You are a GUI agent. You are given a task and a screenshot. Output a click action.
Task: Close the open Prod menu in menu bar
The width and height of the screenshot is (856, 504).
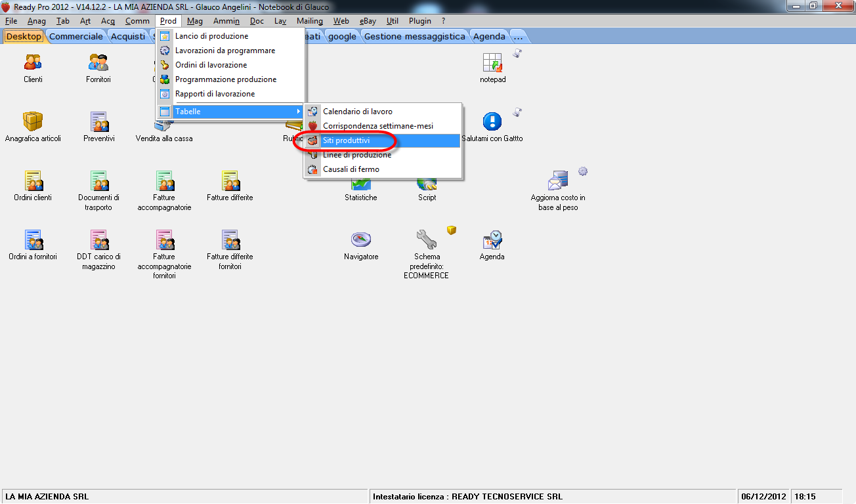[168, 21]
